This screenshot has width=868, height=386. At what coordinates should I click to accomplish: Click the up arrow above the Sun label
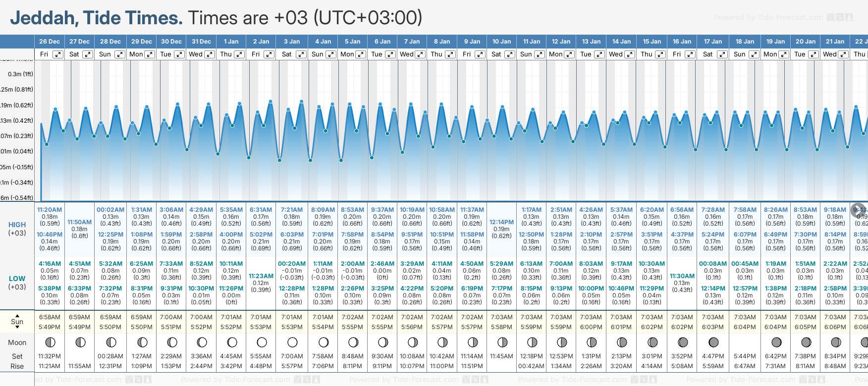(x=17, y=315)
